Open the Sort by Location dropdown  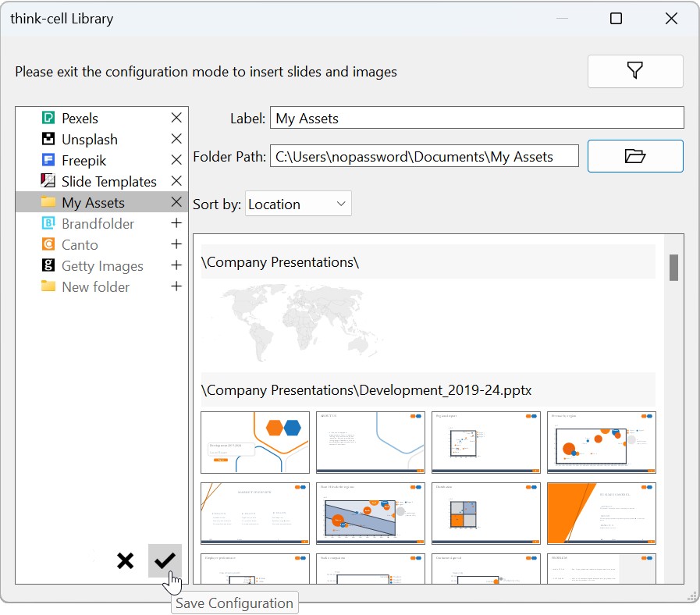298,204
